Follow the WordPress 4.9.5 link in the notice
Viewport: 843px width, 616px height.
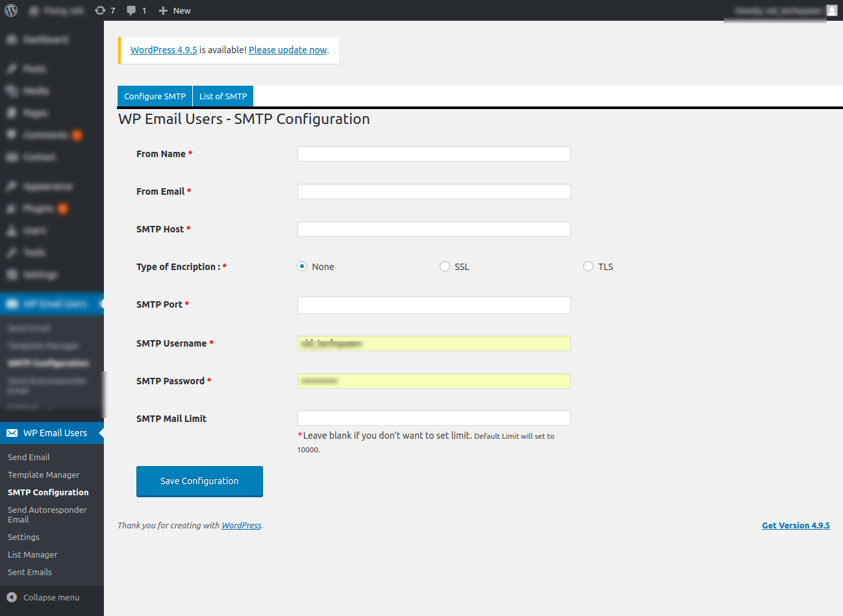[x=164, y=50]
